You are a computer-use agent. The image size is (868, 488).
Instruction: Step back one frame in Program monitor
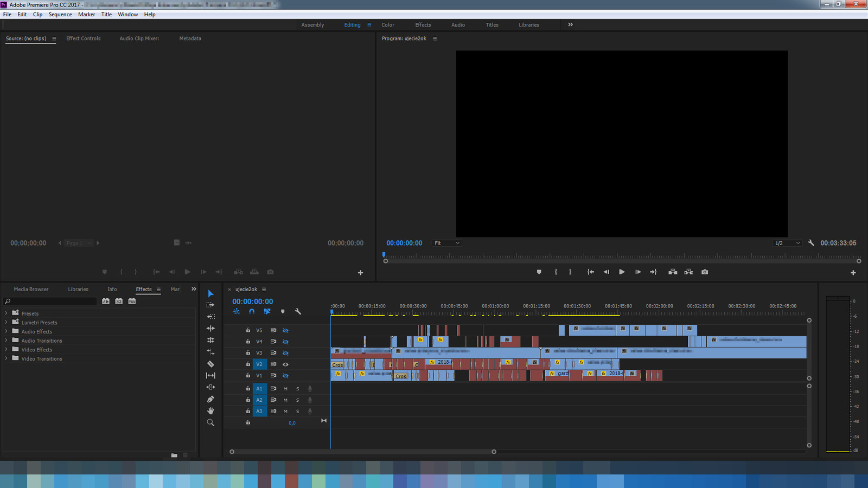tap(606, 272)
